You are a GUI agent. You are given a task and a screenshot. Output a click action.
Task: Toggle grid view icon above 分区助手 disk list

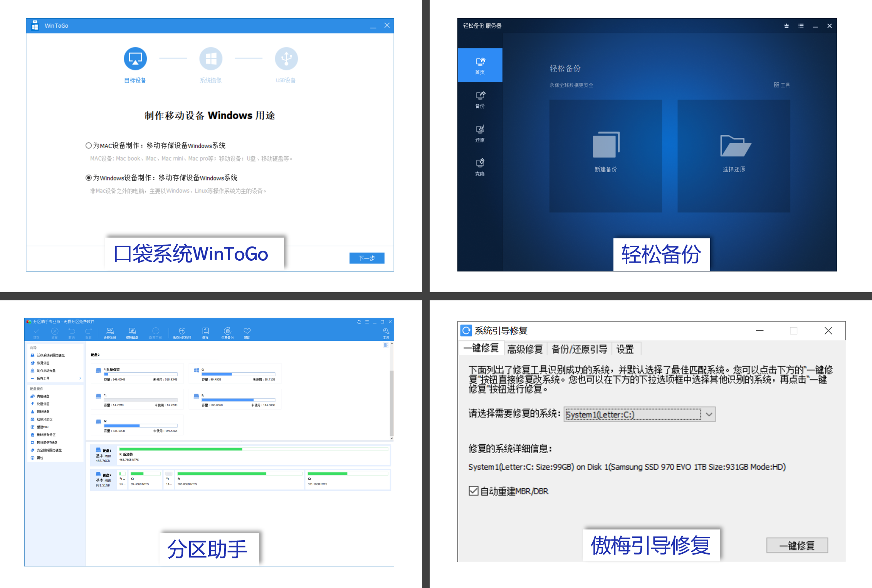pos(386,345)
